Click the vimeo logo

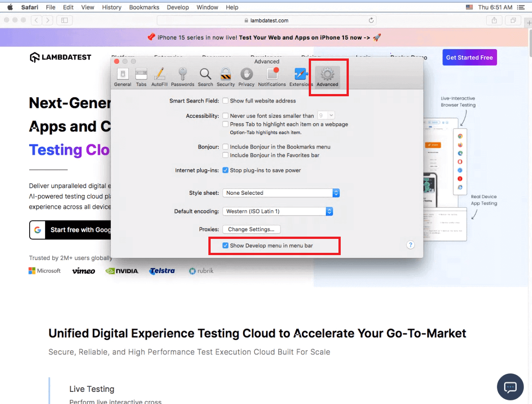coord(83,271)
